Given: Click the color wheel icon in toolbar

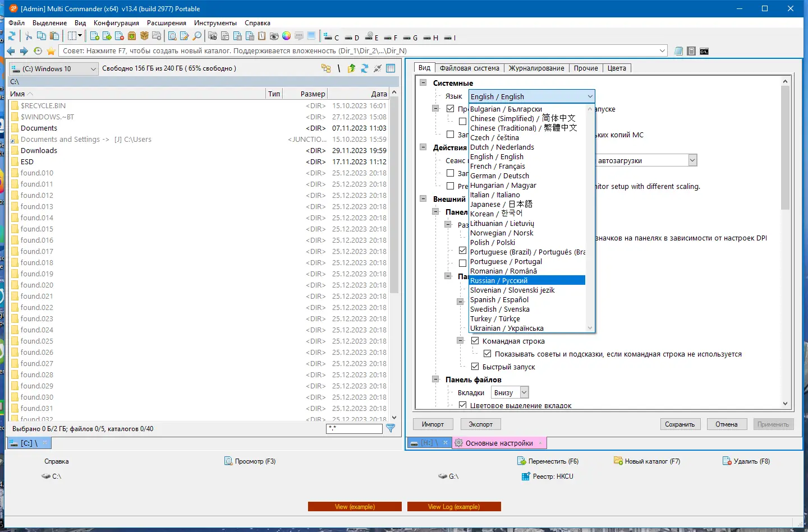Looking at the screenshot, I should coord(287,36).
